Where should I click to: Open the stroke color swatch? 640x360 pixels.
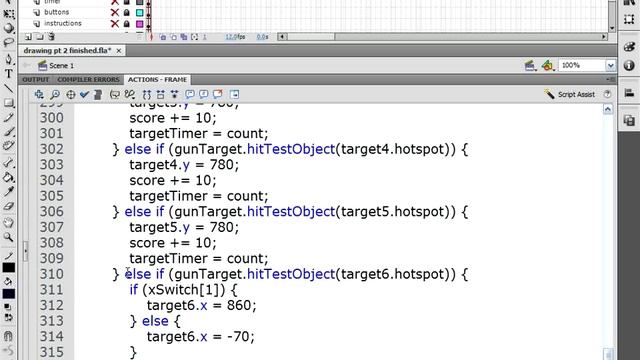(x=9, y=268)
